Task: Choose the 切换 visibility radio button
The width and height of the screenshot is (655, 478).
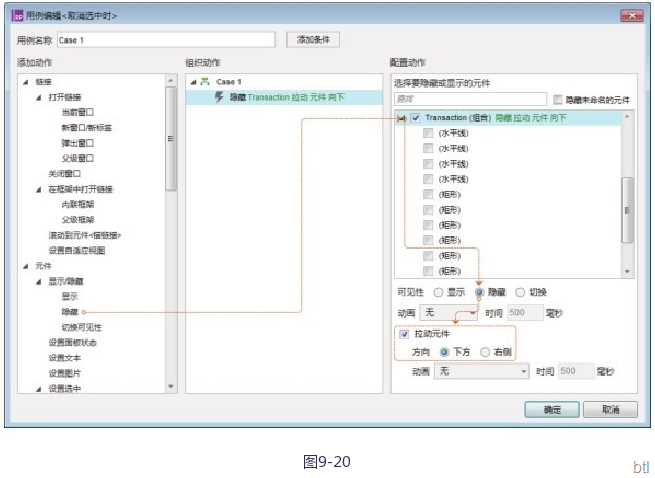Action: [x=520, y=292]
